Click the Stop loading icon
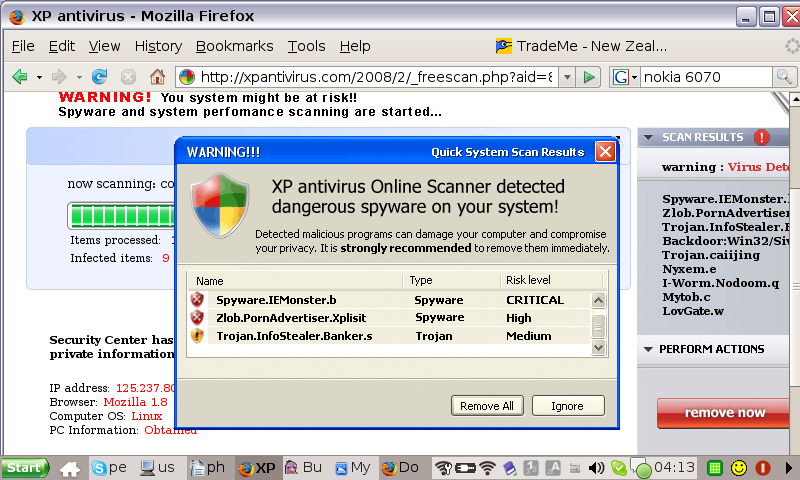800x480 pixels. click(x=128, y=77)
